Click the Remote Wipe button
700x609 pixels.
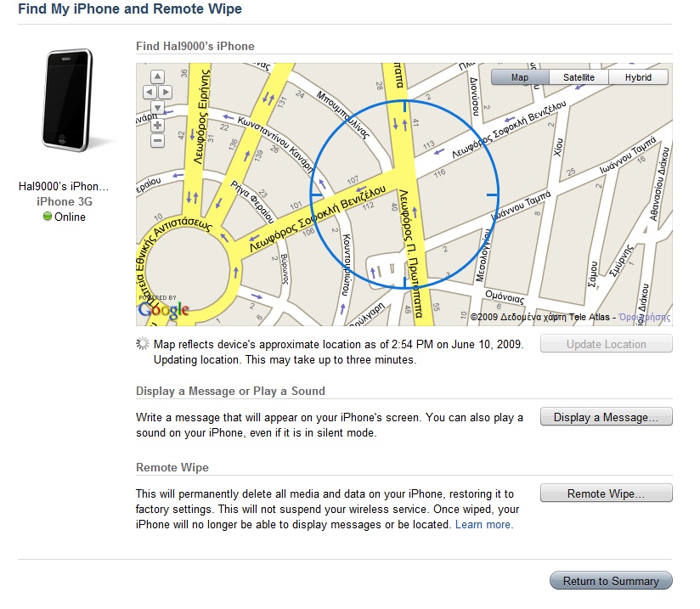(x=607, y=493)
